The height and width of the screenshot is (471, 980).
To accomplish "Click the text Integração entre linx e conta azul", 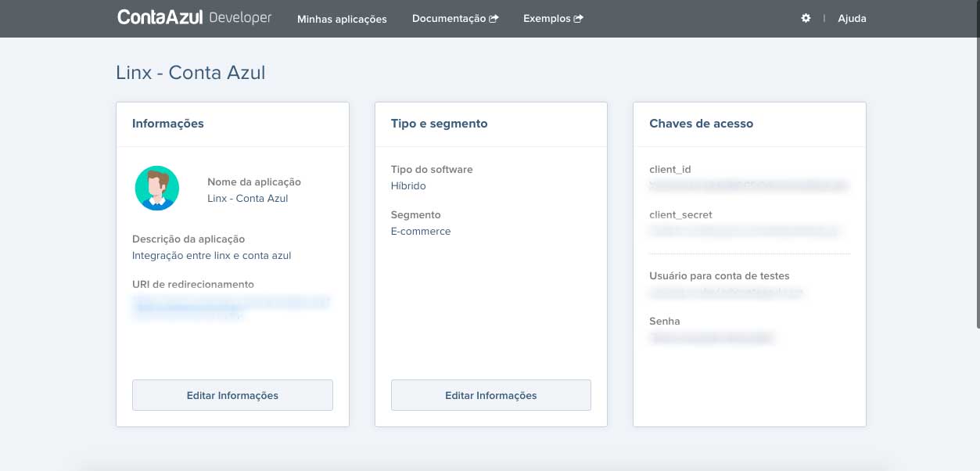I will click(212, 256).
